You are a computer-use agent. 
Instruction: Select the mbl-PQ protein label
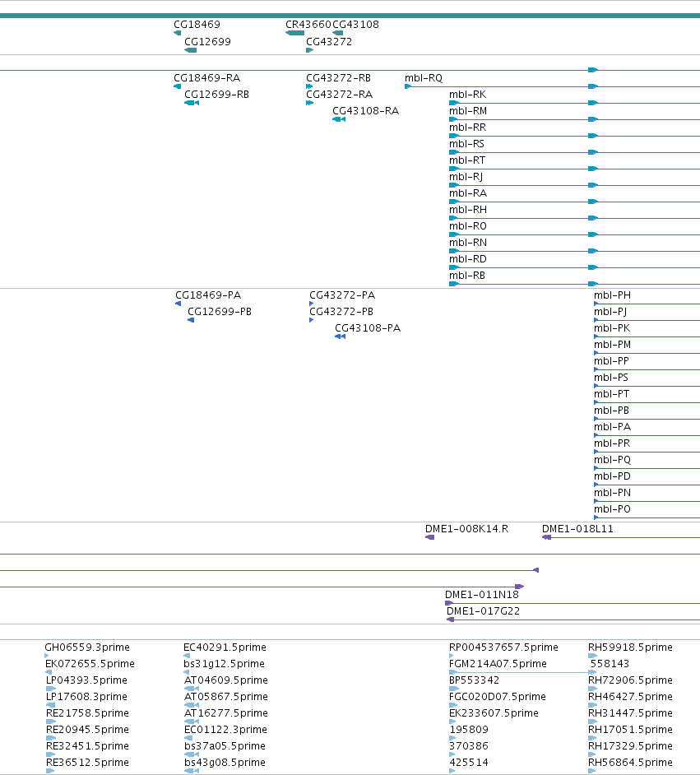pos(612,460)
